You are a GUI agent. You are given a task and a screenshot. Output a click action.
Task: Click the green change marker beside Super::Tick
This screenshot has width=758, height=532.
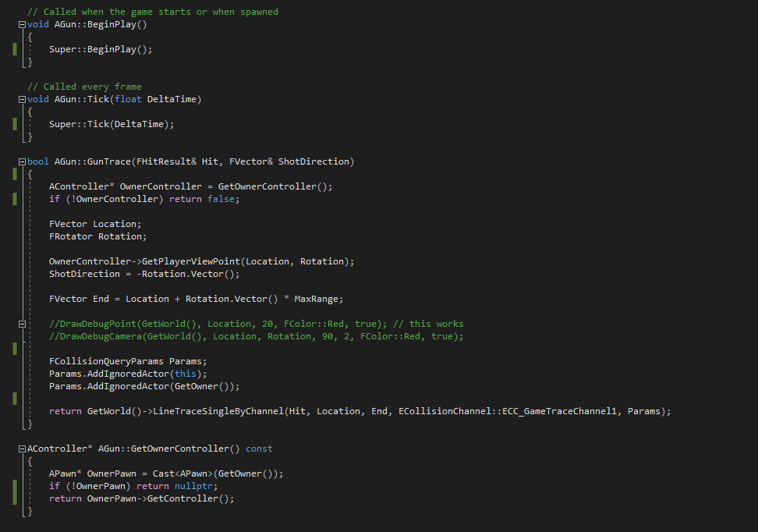[x=15, y=124]
